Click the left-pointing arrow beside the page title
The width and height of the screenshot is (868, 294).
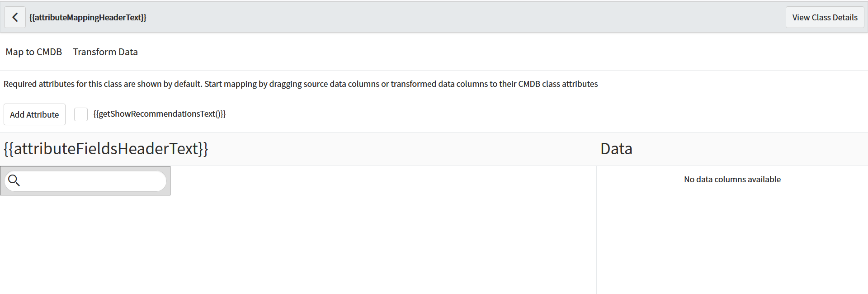(x=15, y=17)
